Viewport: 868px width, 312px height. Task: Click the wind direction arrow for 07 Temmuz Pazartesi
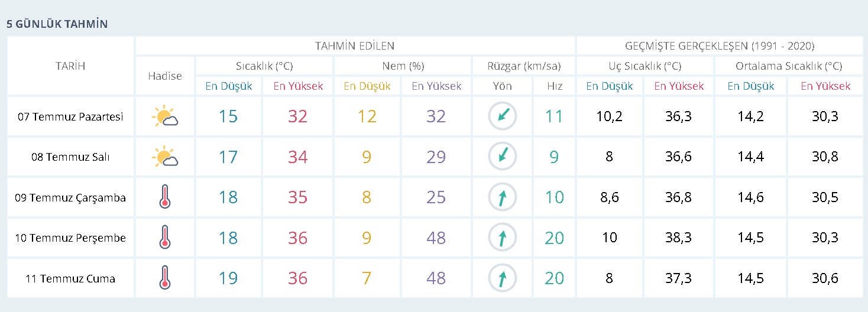[502, 116]
